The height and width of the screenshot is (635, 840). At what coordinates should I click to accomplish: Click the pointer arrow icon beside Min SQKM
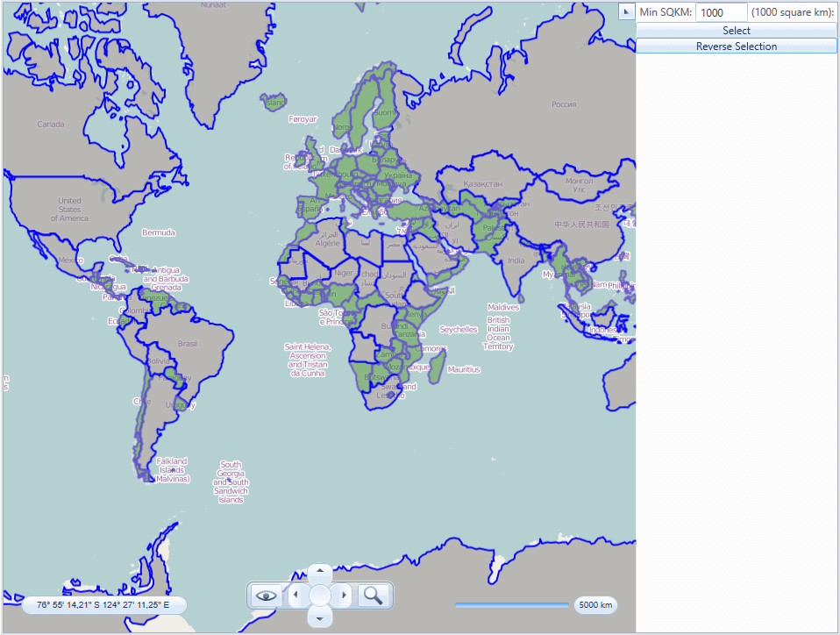625,11
